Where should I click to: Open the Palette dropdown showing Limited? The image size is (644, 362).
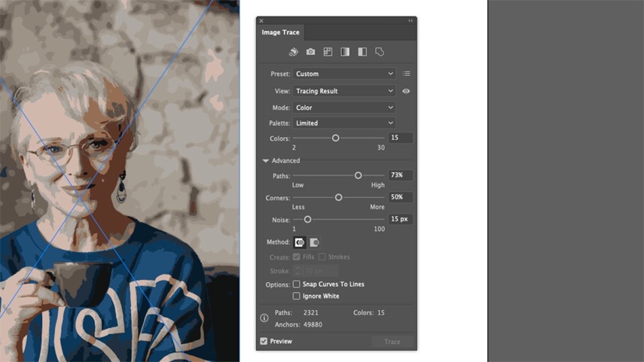point(344,123)
